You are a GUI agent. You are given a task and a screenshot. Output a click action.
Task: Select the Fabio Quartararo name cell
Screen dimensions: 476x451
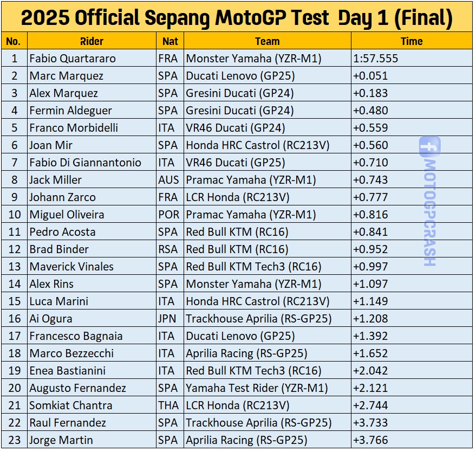coord(92,58)
